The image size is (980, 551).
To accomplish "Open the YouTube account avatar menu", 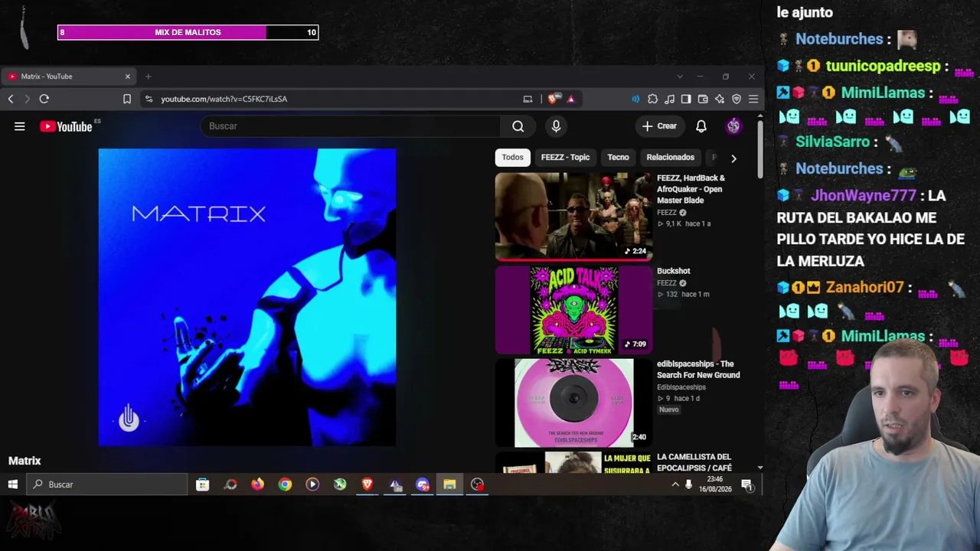I will click(x=733, y=126).
